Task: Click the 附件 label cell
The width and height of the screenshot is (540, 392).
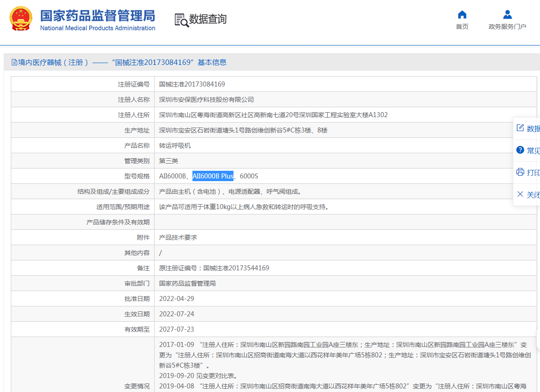Action: pyautogui.click(x=82, y=237)
